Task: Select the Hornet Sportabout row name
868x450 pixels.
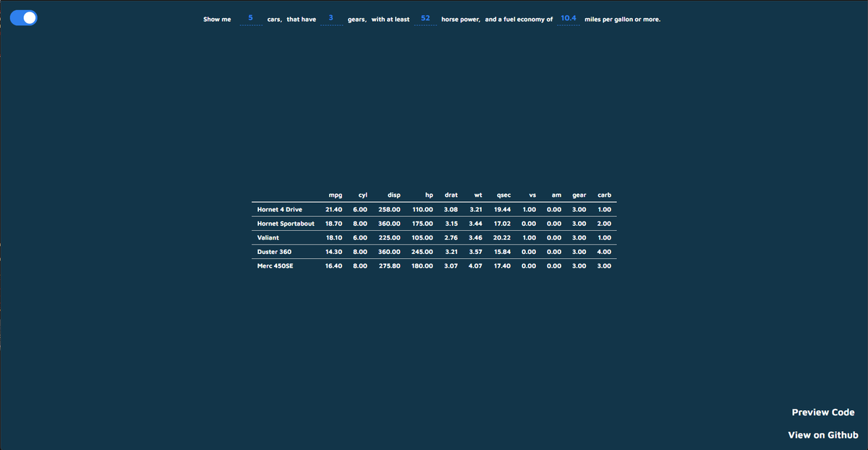Action: 286,224
